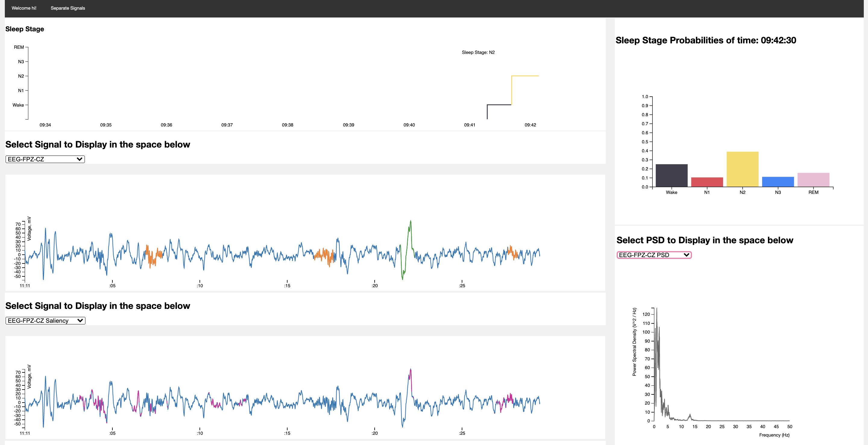Click the :15 tick on EEG axis
868x445 pixels.
[x=287, y=285]
